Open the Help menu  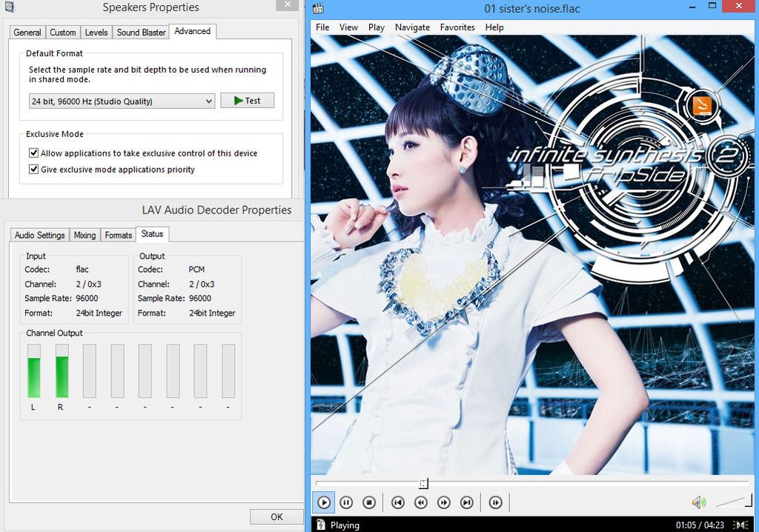[x=494, y=27]
